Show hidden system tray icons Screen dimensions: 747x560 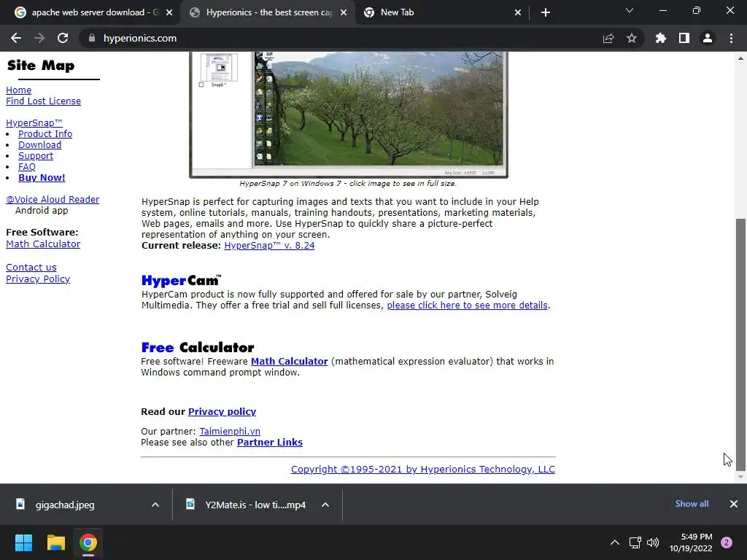point(615,542)
